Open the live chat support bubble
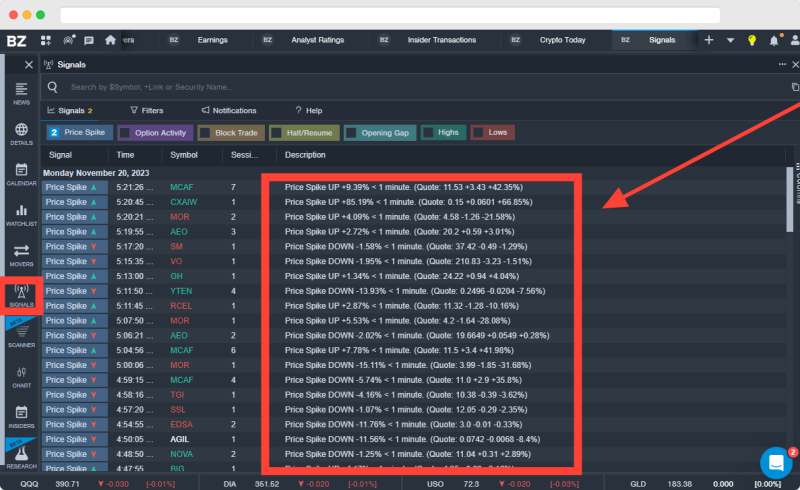Screen dimensions: 800x490 777,462
